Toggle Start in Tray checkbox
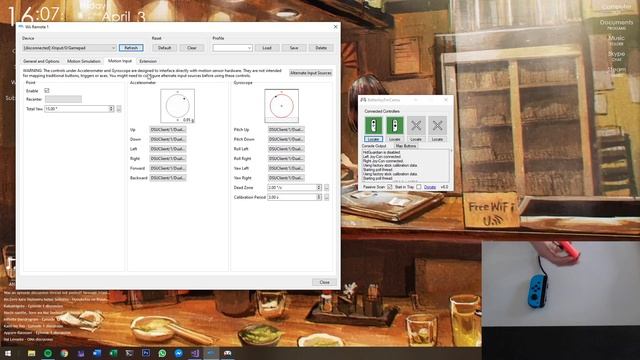The width and height of the screenshot is (640, 360). click(x=419, y=187)
